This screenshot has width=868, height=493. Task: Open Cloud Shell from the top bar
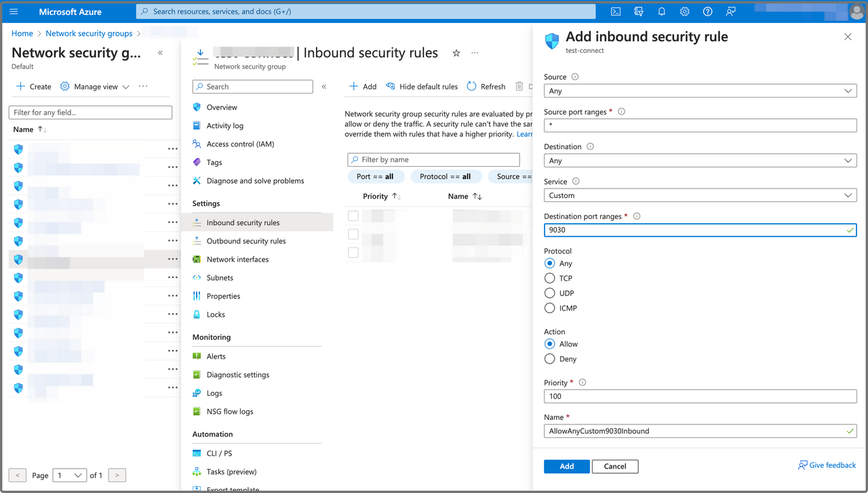click(x=616, y=12)
